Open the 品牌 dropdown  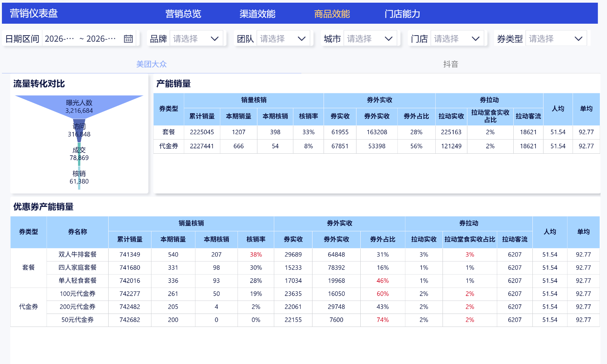[x=196, y=39]
